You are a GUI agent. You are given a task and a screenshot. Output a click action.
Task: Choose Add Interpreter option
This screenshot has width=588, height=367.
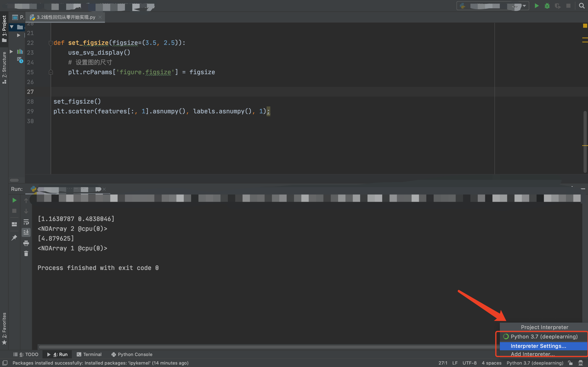(533, 354)
